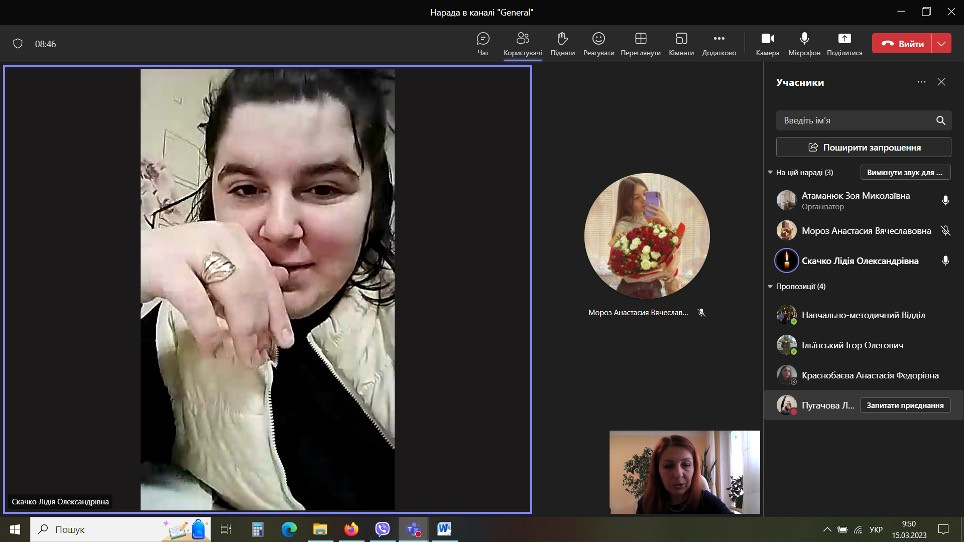Click the main video of Скачко Лідія
The width and height of the screenshot is (964, 542).
click(x=267, y=289)
